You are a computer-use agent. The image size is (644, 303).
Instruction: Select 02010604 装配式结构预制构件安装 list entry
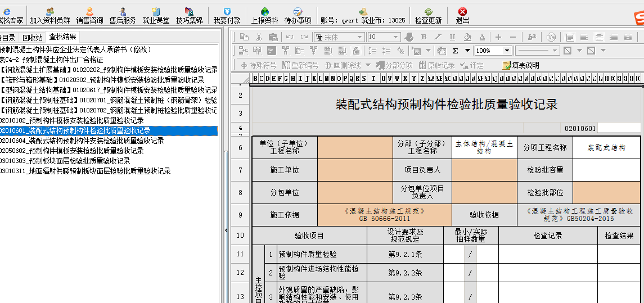click(x=82, y=141)
